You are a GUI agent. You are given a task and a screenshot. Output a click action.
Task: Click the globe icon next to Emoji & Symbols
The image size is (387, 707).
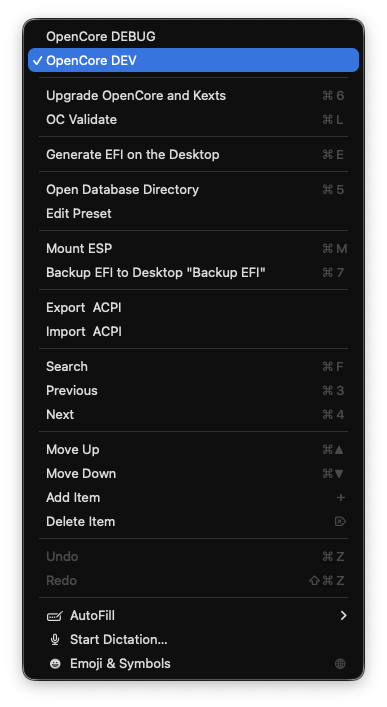[340, 664]
